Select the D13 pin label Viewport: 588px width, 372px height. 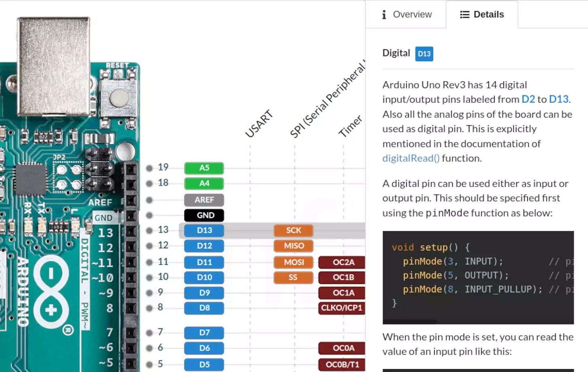(204, 230)
